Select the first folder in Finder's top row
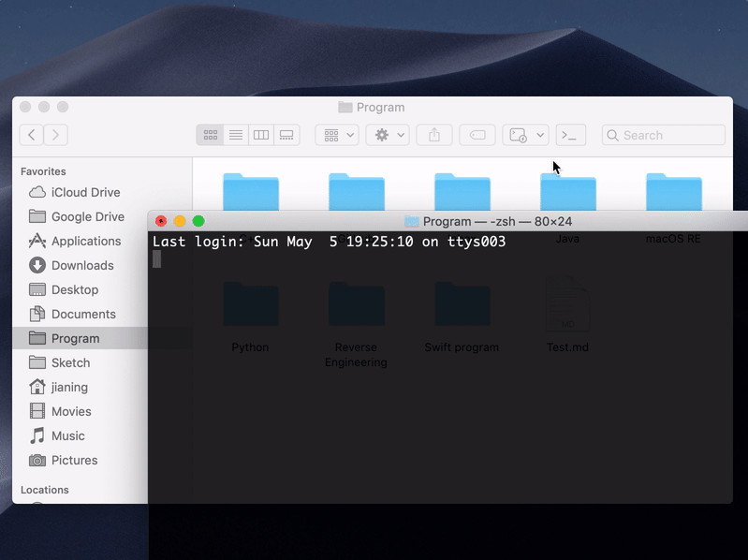This screenshot has width=748, height=560. click(x=251, y=192)
